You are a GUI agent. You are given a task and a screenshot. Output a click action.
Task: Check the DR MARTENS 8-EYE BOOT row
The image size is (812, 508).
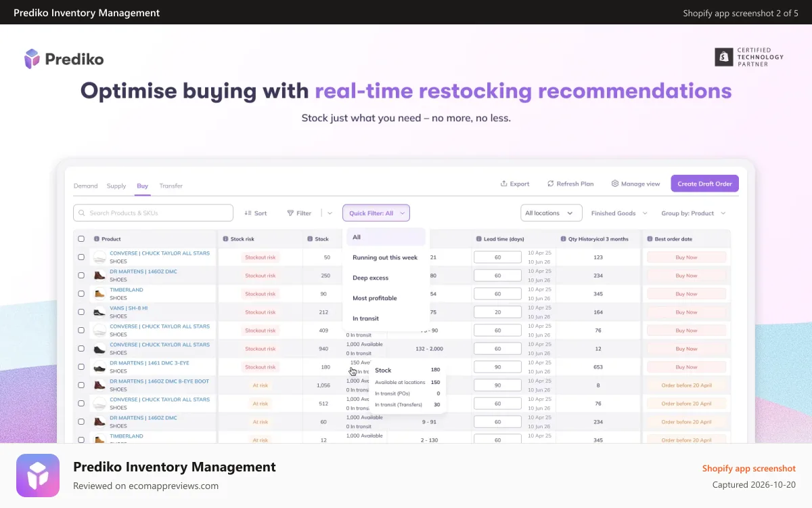(x=81, y=385)
